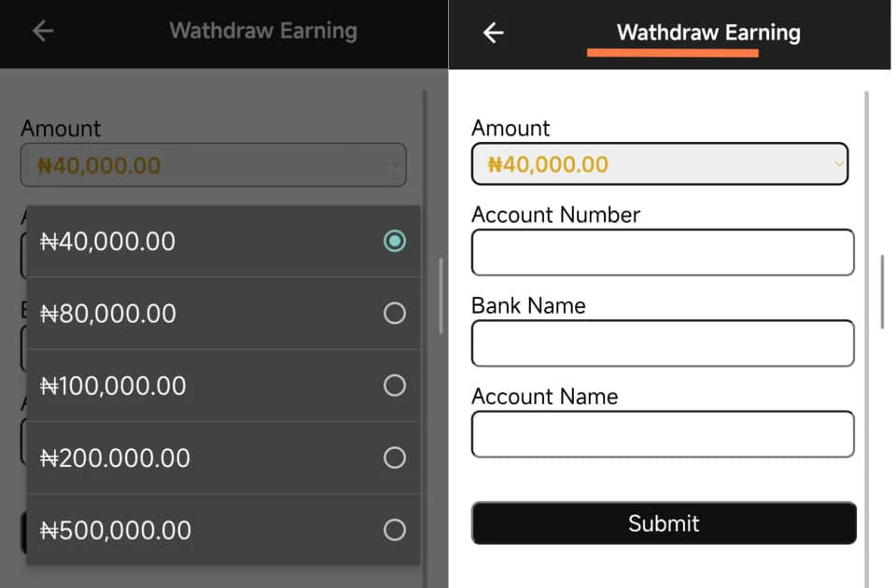Tap the back arrow on the right screen
896x588 pixels.
tap(493, 32)
